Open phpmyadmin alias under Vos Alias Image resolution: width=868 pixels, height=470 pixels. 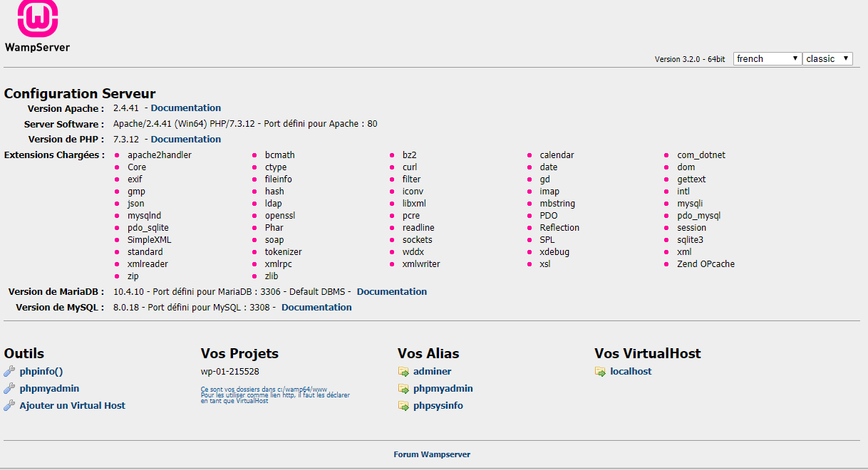(x=443, y=388)
